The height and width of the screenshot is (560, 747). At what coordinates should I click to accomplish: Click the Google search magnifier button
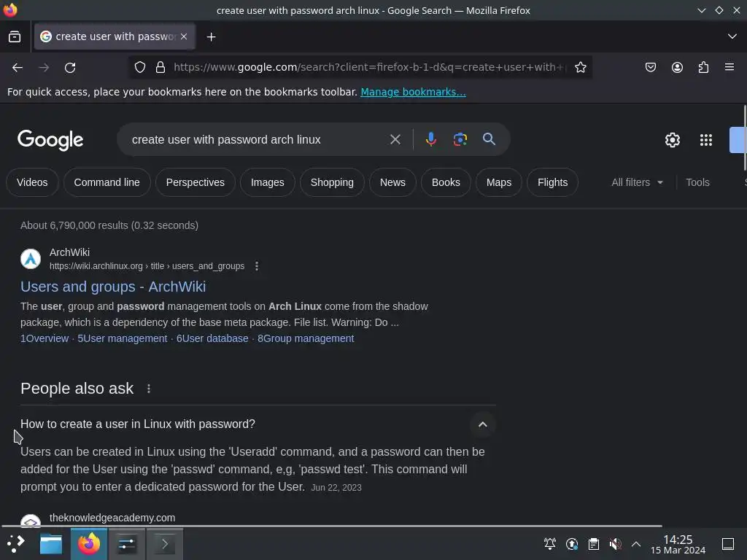(x=489, y=139)
